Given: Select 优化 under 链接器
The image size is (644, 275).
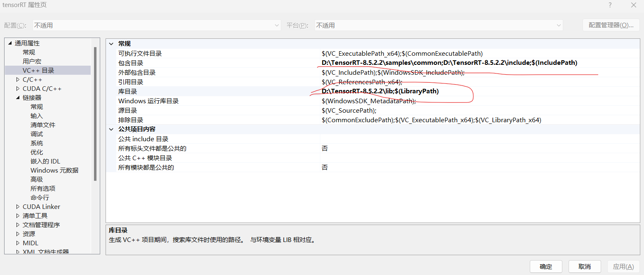Looking at the screenshot, I should [x=37, y=152].
